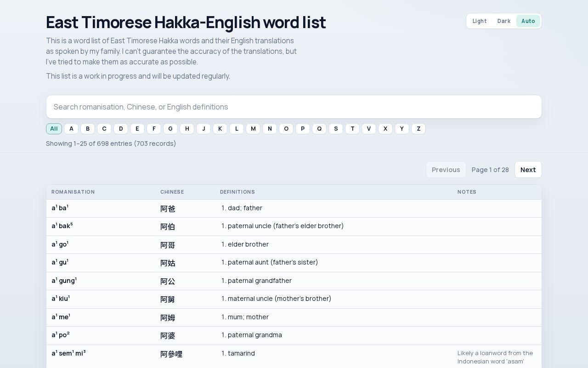Click the Definitions column header
Screen dimensions: 588x368
(x=237, y=192)
